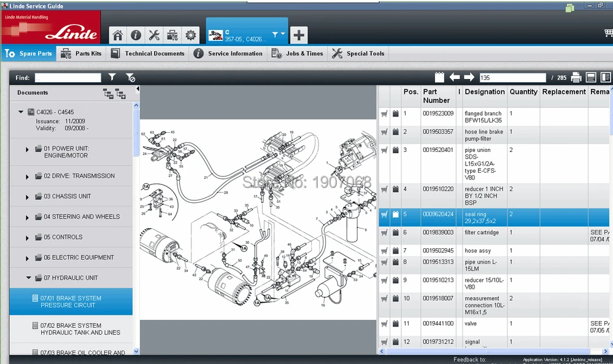
Task: Click the Linde logo
Action: coord(51,28)
